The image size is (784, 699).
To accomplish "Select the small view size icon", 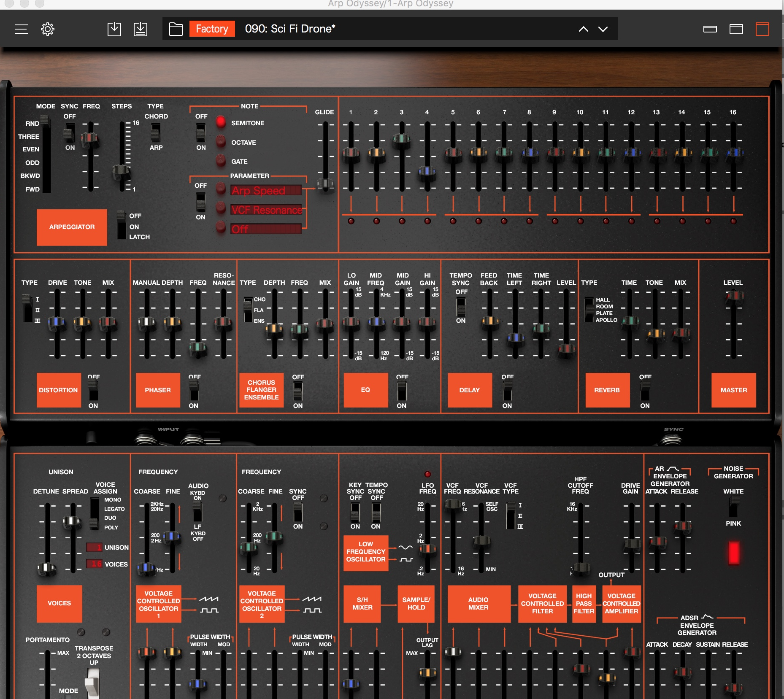I will (x=710, y=29).
